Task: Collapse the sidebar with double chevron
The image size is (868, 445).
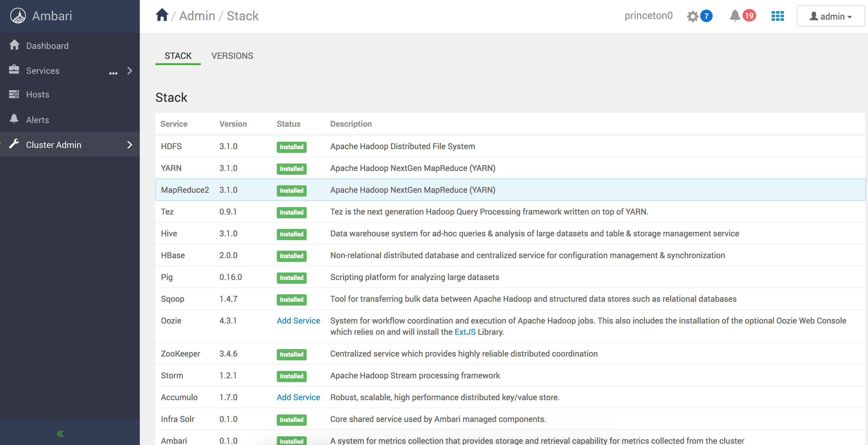Action: tap(60, 433)
